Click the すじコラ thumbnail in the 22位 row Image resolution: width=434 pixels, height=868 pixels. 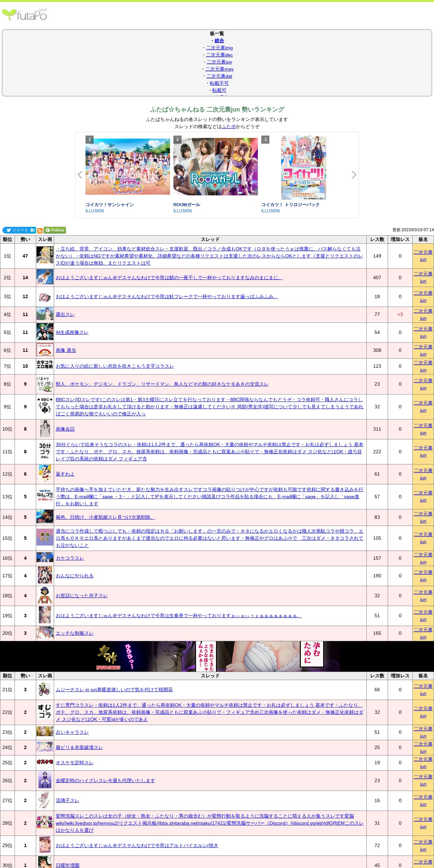coord(45,711)
